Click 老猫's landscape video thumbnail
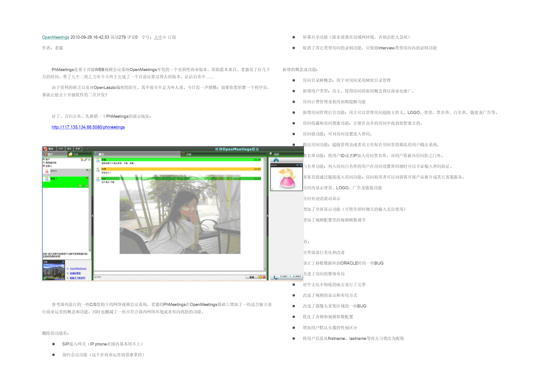The width and height of the screenshot is (555, 392). point(54,272)
